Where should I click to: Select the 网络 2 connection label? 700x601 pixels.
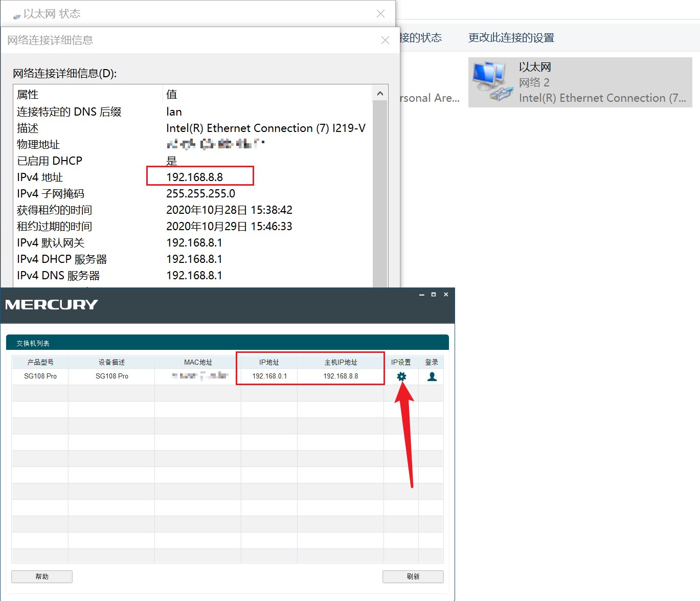coord(534,82)
